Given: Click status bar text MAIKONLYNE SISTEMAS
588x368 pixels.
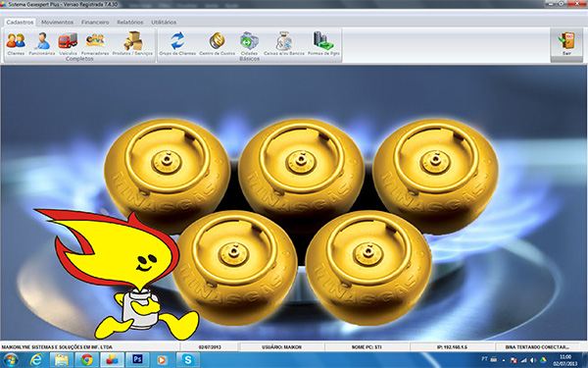Looking at the screenshot, I should click(x=57, y=347).
